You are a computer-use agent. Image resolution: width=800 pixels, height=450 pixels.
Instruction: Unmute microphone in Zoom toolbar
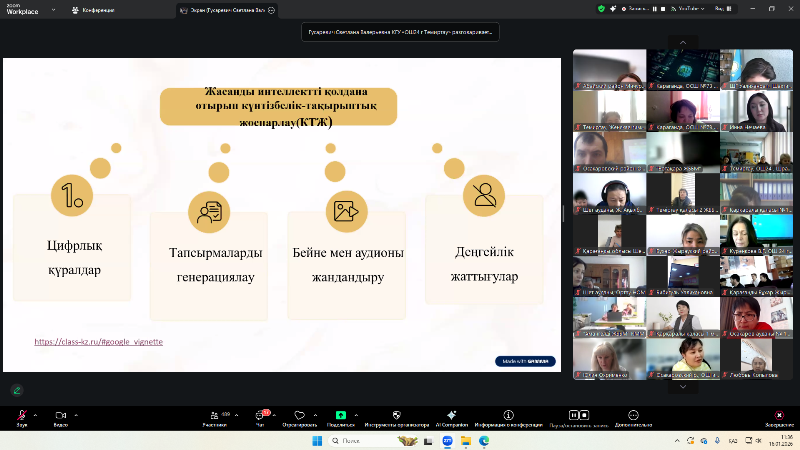point(22,415)
